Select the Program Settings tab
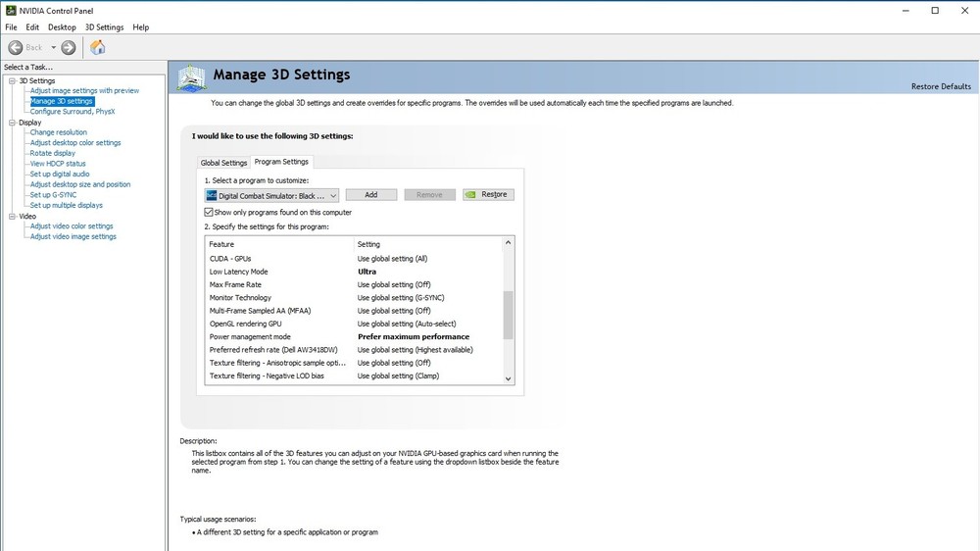980x551 pixels. [281, 162]
